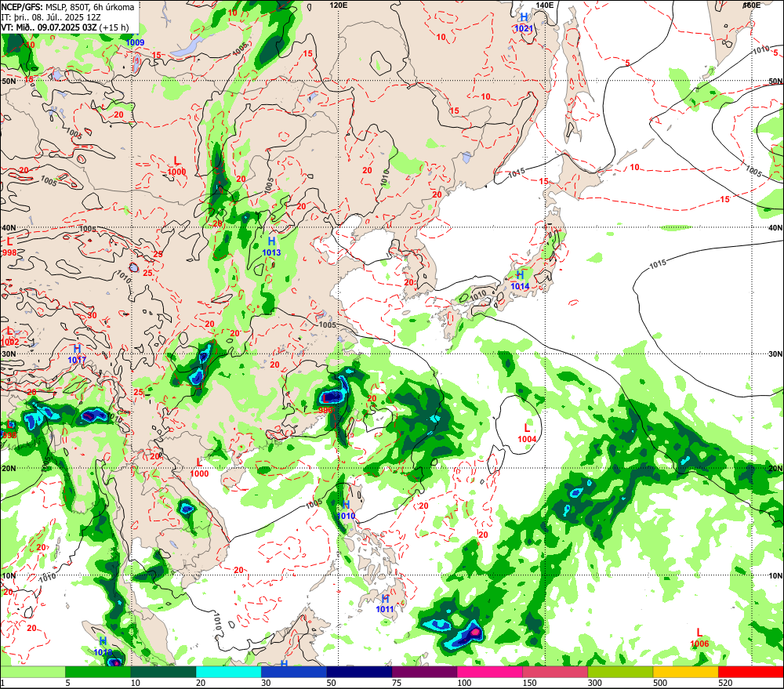Click the legend value 300
The width and height of the screenshot is (784, 689).
(594, 683)
